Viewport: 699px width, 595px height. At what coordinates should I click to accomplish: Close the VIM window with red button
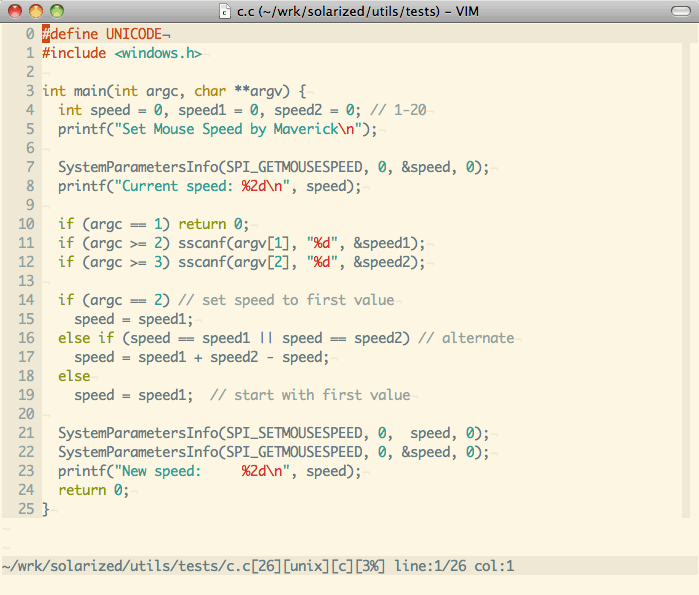pos(16,11)
